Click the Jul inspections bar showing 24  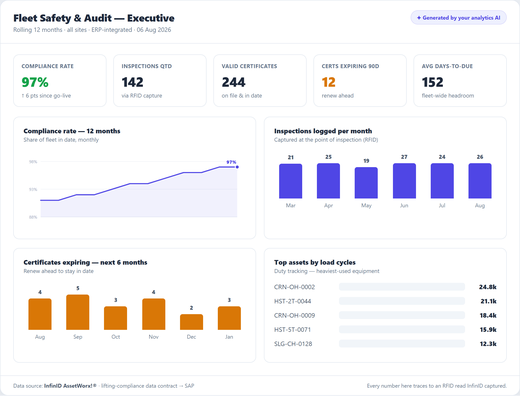tap(442, 181)
